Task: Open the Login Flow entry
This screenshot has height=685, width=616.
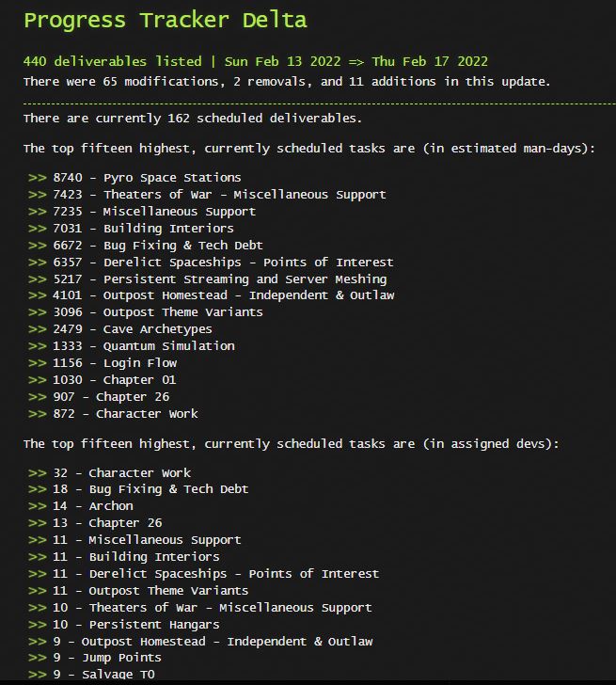Action: (103, 363)
